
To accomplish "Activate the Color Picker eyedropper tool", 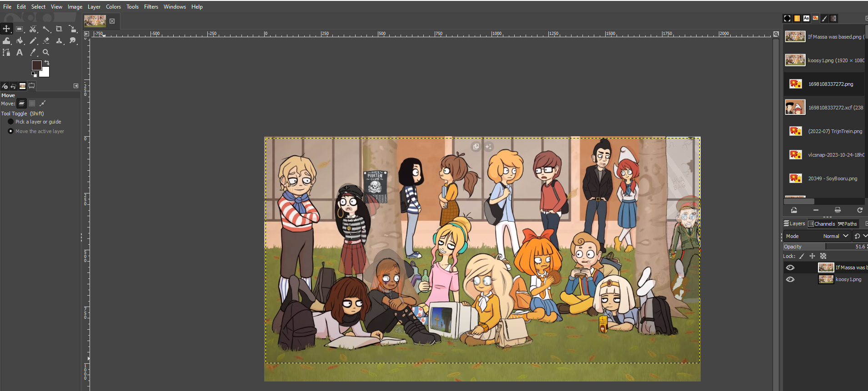I will [x=33, y=53].
